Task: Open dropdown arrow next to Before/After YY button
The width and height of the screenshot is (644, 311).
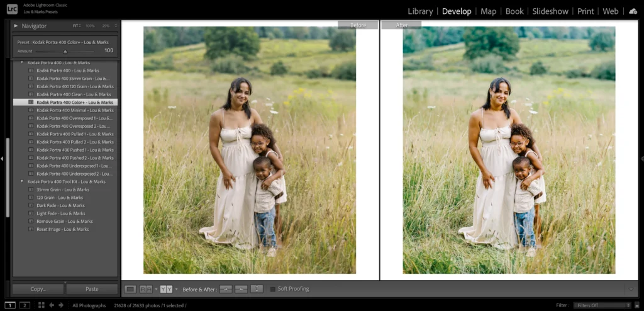Action: tap(176, 289)
